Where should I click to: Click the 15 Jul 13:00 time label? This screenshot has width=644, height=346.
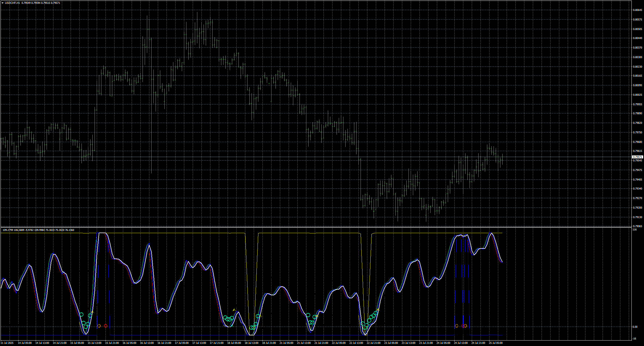(95, 343)
